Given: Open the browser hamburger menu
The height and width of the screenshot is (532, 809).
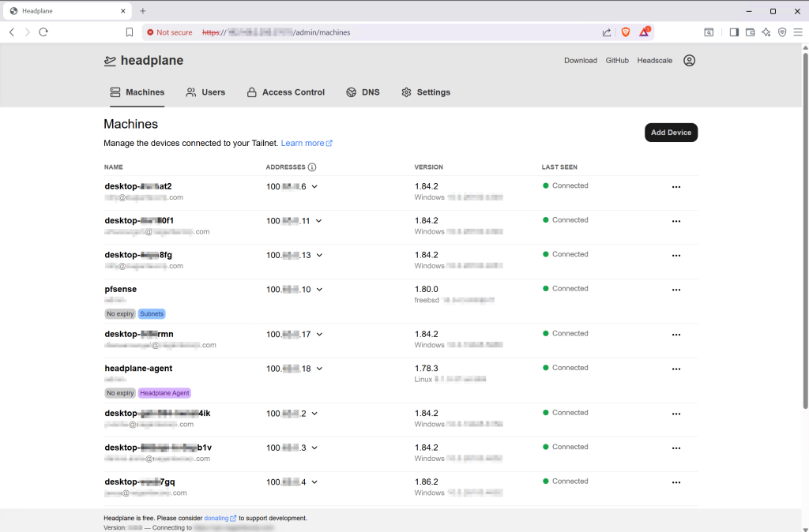Looking at the screenshot, I should (798, 32).
